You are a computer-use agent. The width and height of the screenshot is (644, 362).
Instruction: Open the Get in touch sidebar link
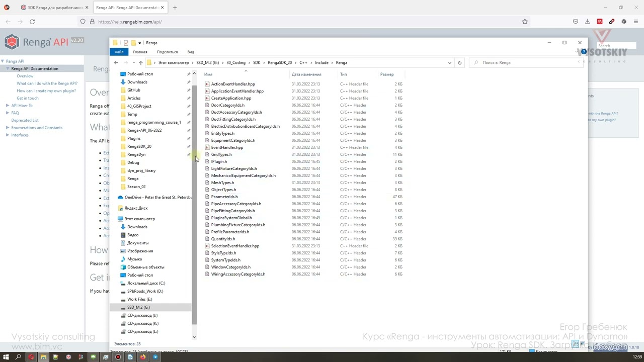click(27, 98)
